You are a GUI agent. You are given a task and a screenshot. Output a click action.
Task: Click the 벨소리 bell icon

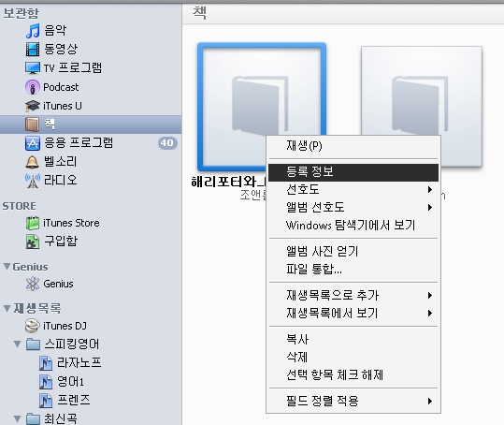pos(32,162)
